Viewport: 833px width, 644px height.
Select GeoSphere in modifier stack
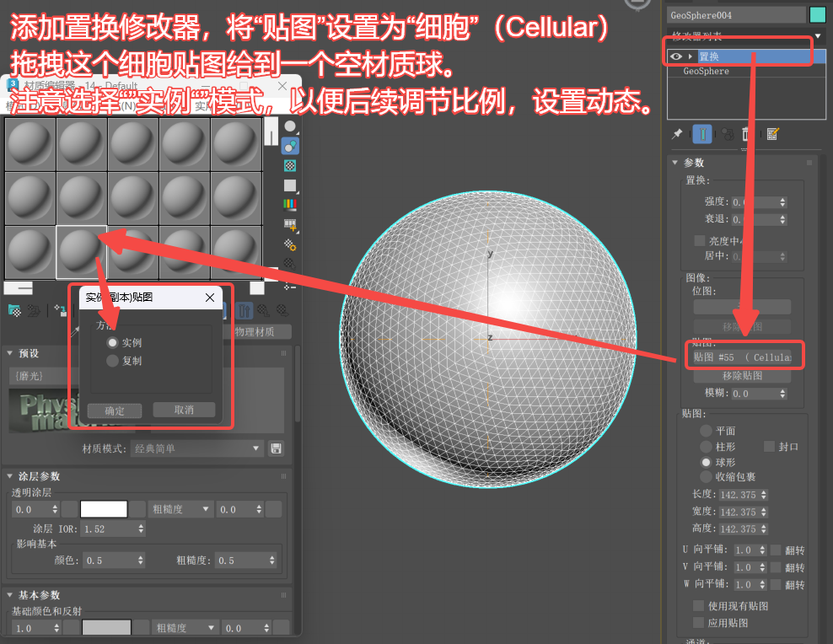coord(706,72)
